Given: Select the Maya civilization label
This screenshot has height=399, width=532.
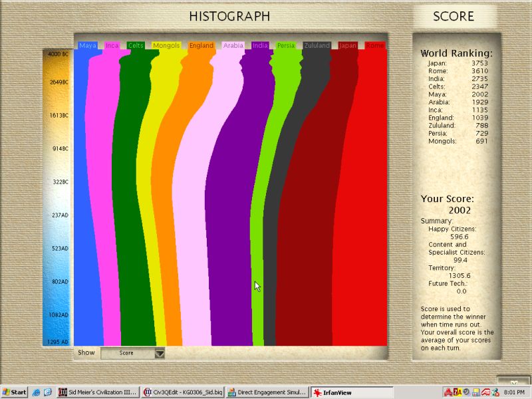Looking at the screenshot, I should pos(88,46).
